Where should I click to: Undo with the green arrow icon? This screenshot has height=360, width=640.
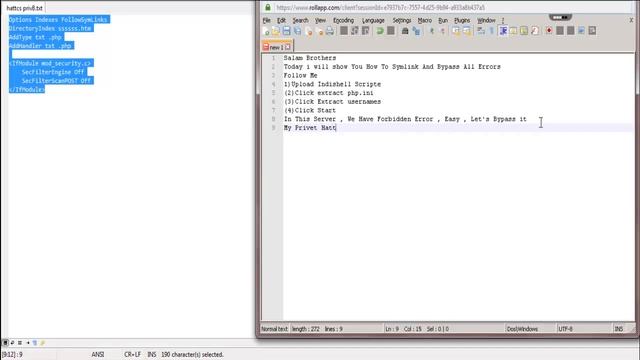pos(380,31)
